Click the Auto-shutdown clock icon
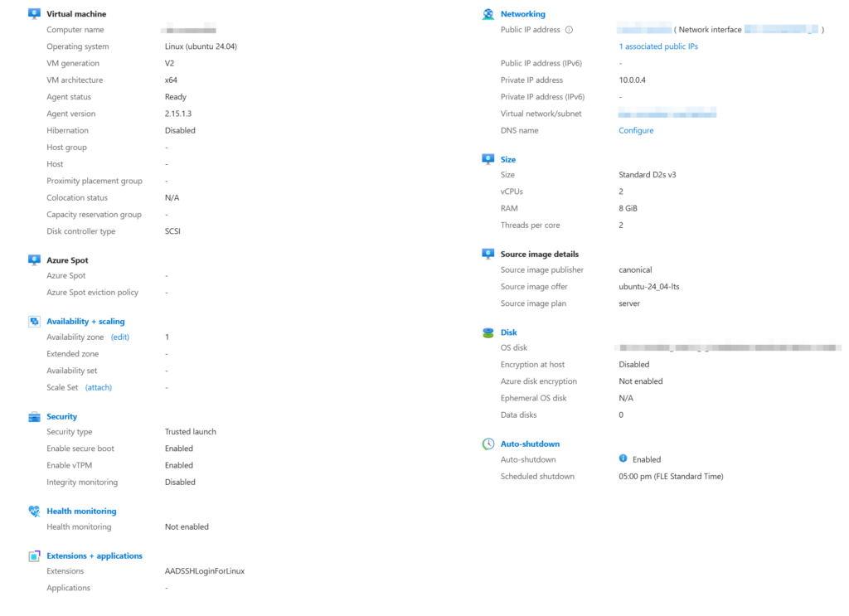This screenshot has width=849, height=616. coord(489,443)
